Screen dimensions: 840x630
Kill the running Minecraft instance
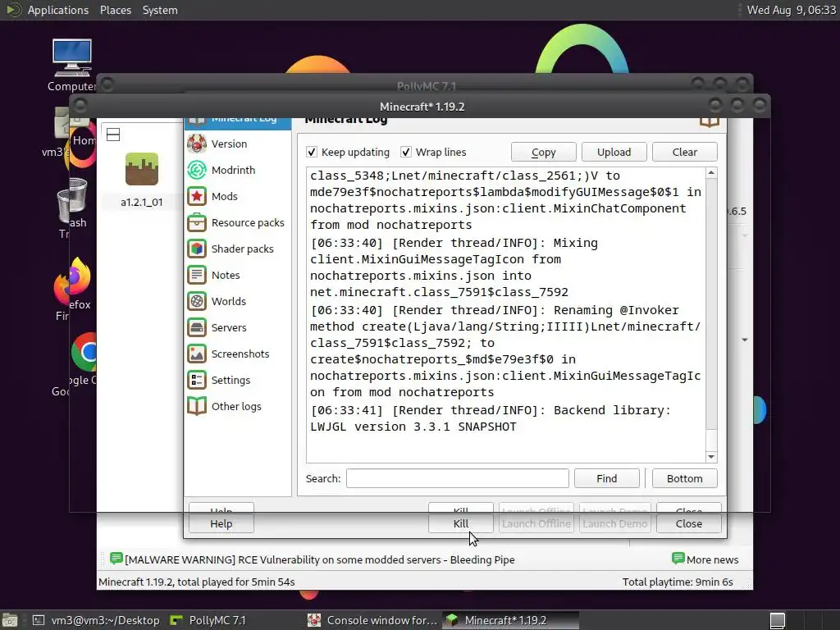click(461, 524)
